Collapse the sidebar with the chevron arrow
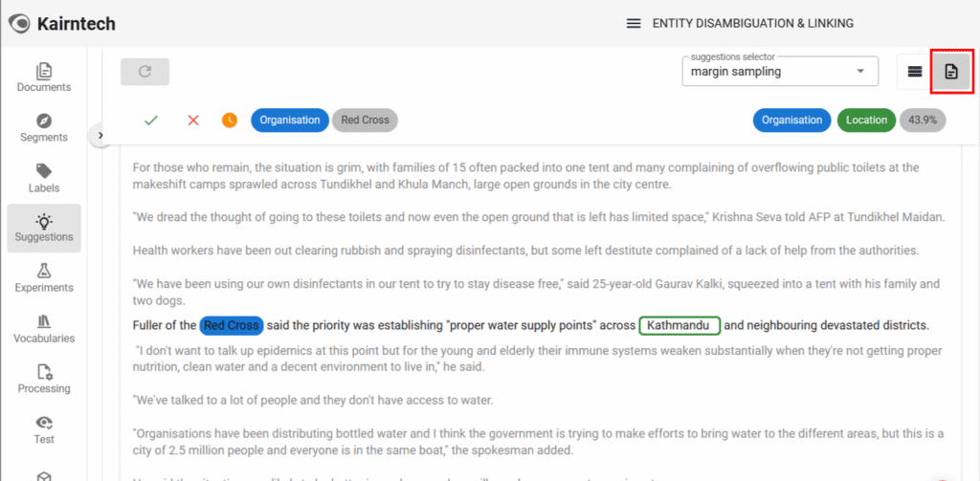 coord(100,136)
